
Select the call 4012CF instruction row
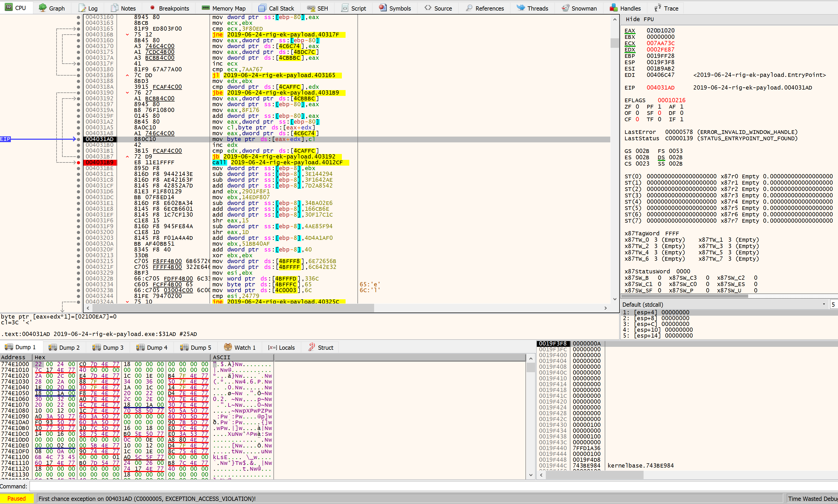pyautogui.click(x=346, y=163)
